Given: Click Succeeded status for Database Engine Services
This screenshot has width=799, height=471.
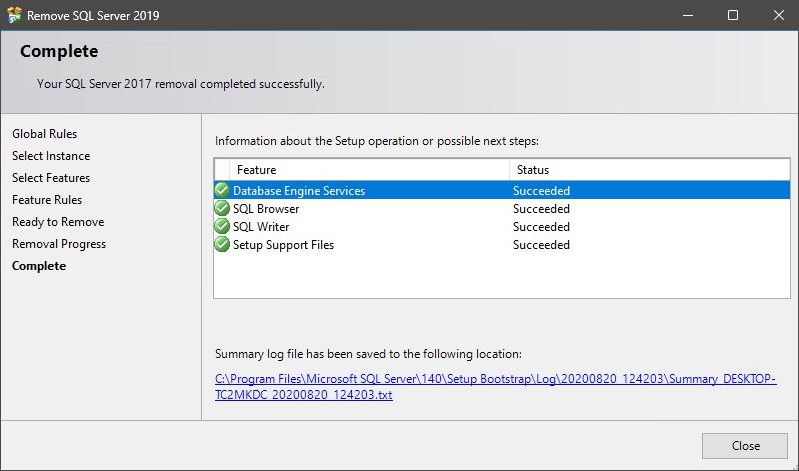Looking at the screenshot, I should coord(541,191).
